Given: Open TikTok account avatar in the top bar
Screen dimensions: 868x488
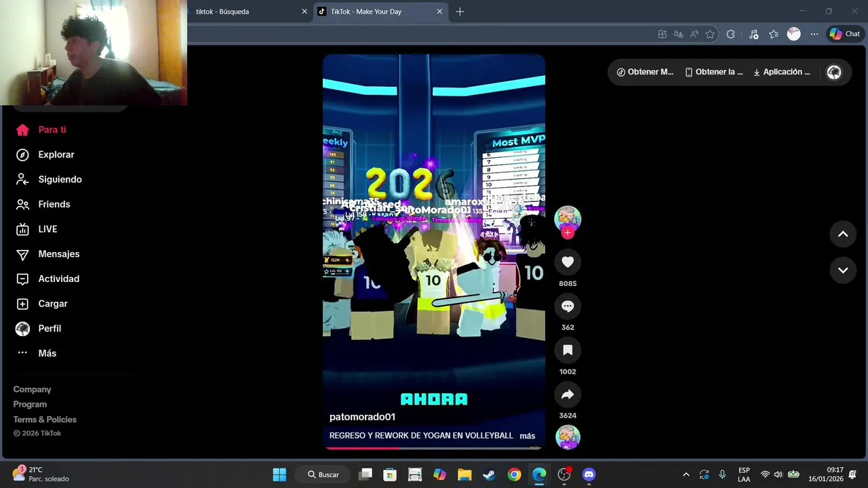Looking at the screenshot, I should click(834, 72).
